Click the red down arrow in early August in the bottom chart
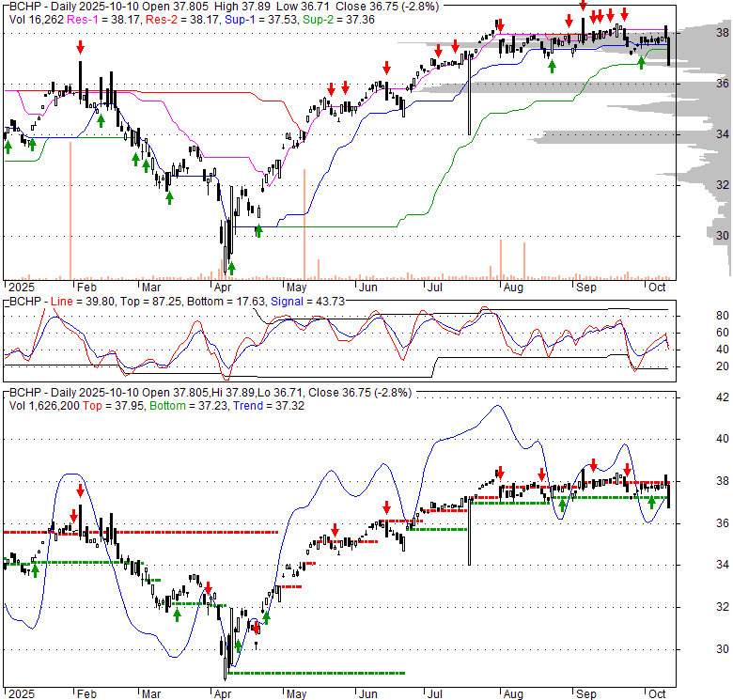 tap(501, 473)
